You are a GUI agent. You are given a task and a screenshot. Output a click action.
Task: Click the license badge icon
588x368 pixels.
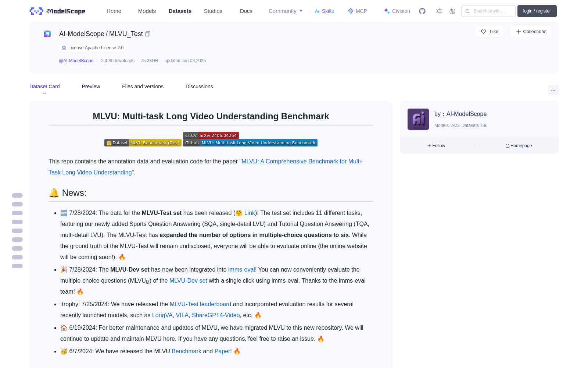point(64,48)
